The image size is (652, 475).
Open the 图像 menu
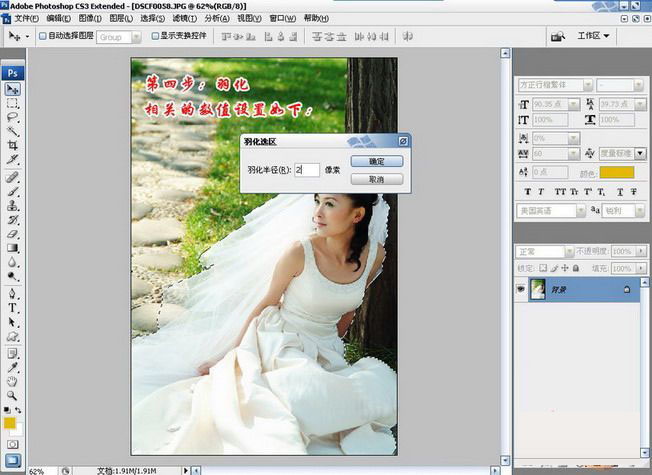click(x=89, y=18)
